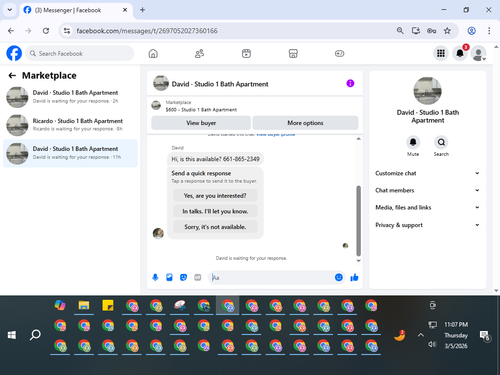Send a thumbs up like
Screen dimensions: 500x375
[x=354, y=277]
